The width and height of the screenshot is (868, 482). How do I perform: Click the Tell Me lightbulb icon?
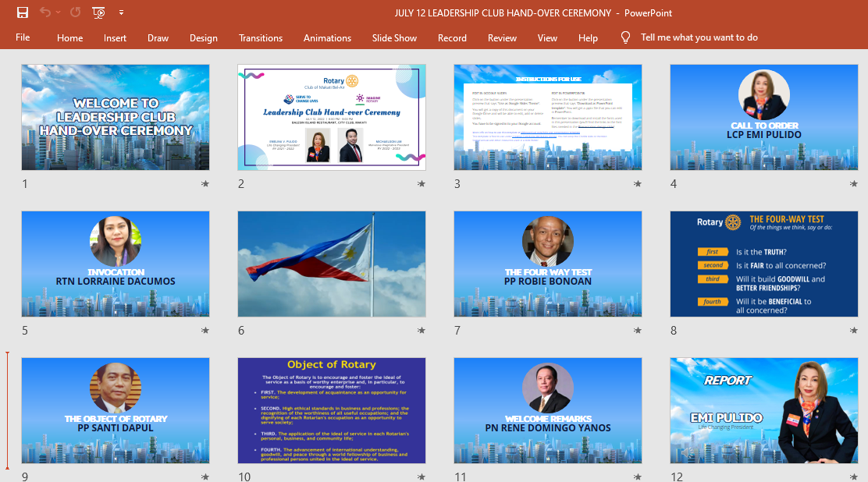[625, 37]
